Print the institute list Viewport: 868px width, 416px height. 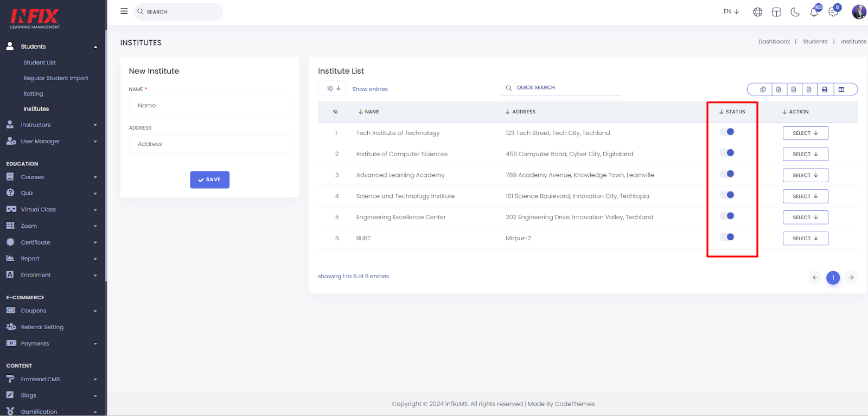point(825,89)
